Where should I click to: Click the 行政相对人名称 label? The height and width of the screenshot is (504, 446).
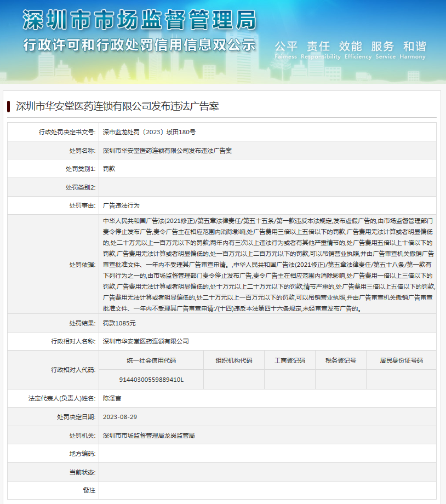click(73, 341)
